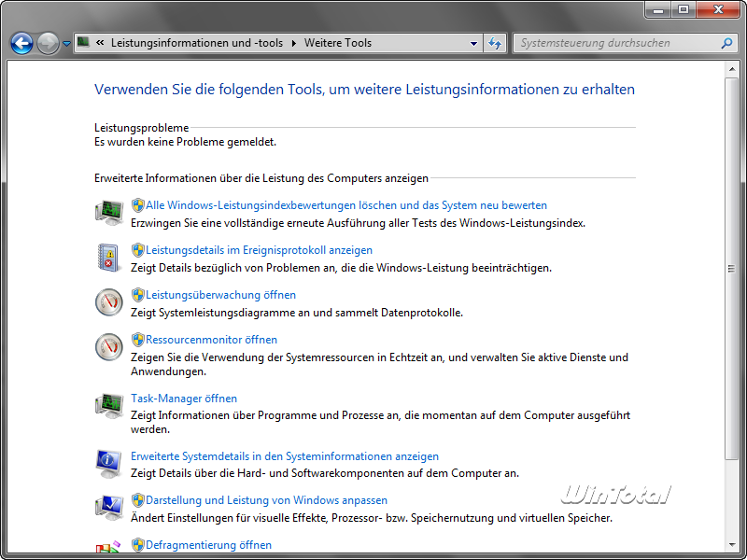Open the Task-Manager öffnen link

click(184, 399)
